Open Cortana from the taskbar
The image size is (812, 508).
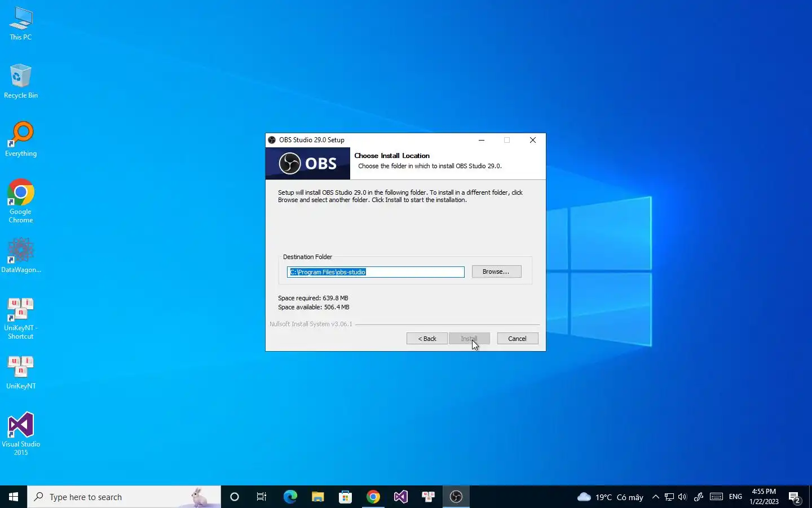coord(235,497)
